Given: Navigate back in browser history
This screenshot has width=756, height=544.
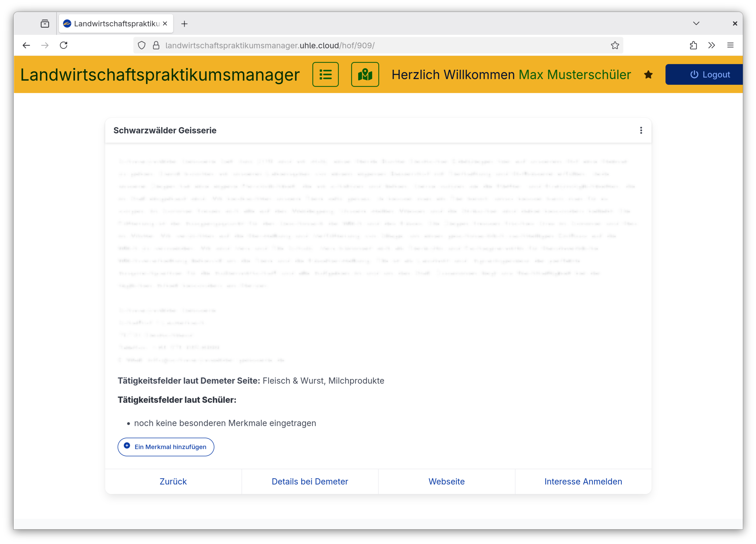Looking at the screenshot, I should [x=26, y=45].
